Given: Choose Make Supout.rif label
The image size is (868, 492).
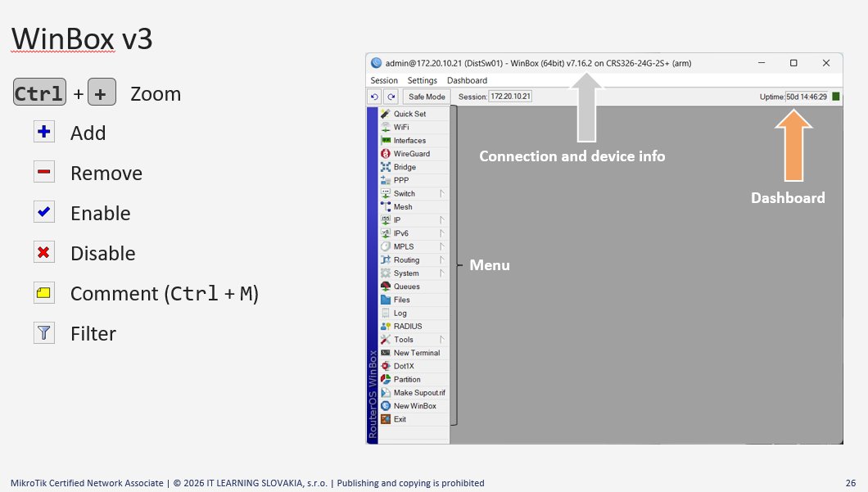Looking at the screenshot, I should [x=419, y=392].
